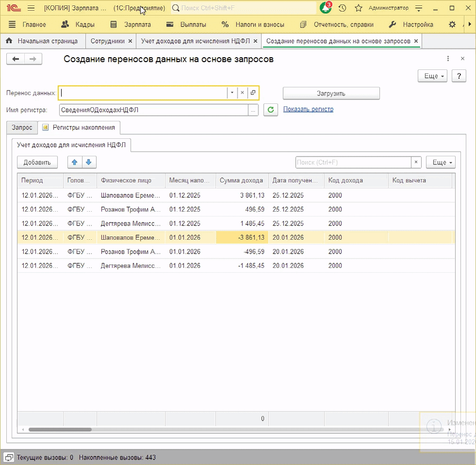Switch to Начальная страница tab
Image resolution: width=476 pixels, height=465 pixels.
click(x=42, y=41)
